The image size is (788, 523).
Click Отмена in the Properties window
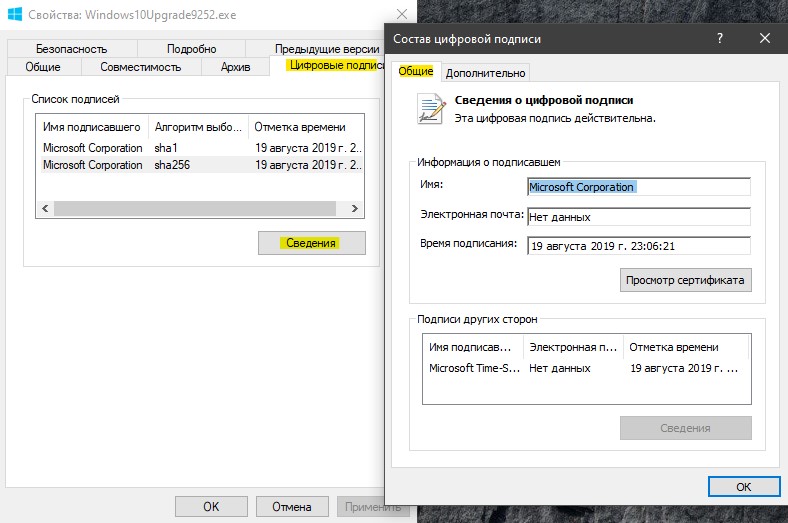(x=292, y=506)
